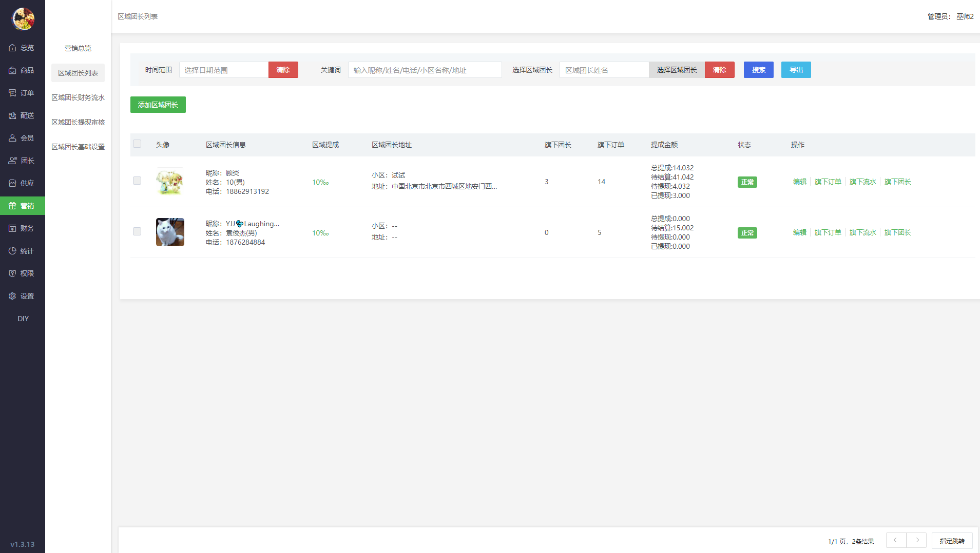
Task: Go to 订单 orders in sidebar
Action: click(x=13, y=93)
